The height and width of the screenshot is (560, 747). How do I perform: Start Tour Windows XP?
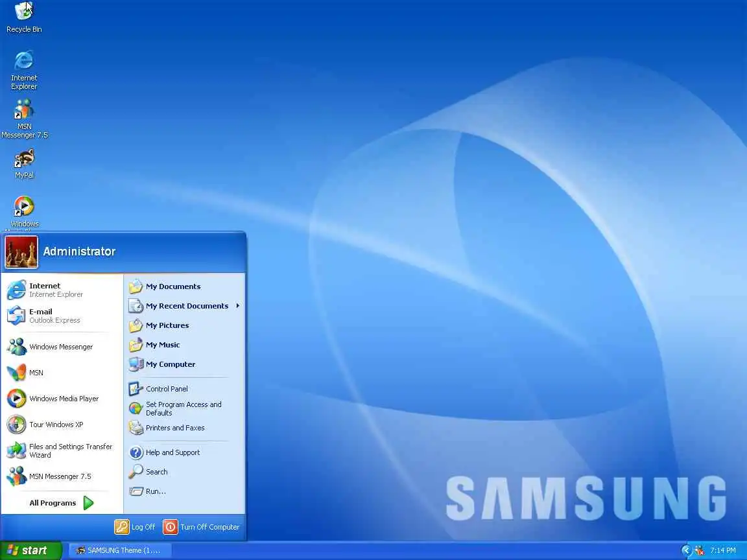(x=62, y=425)
